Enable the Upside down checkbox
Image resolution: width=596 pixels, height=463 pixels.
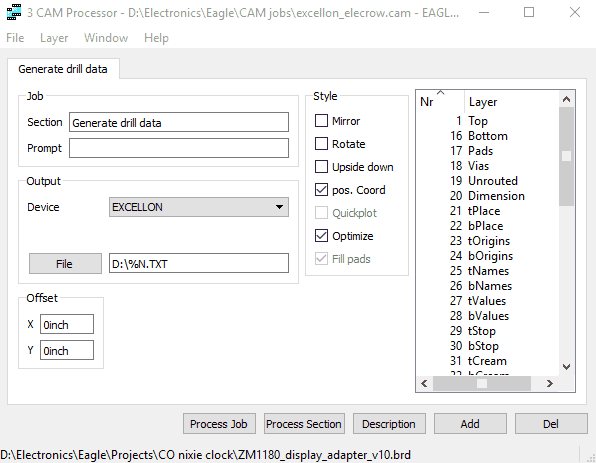point(321,167)
